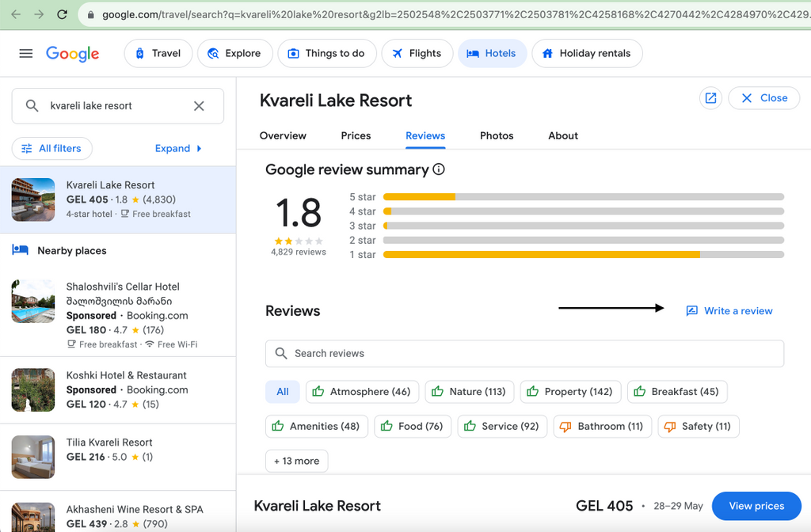Select Tilia Kvareli Resort listing title
The width and height of the screenshot is (811, 532).
coord(109,443)
